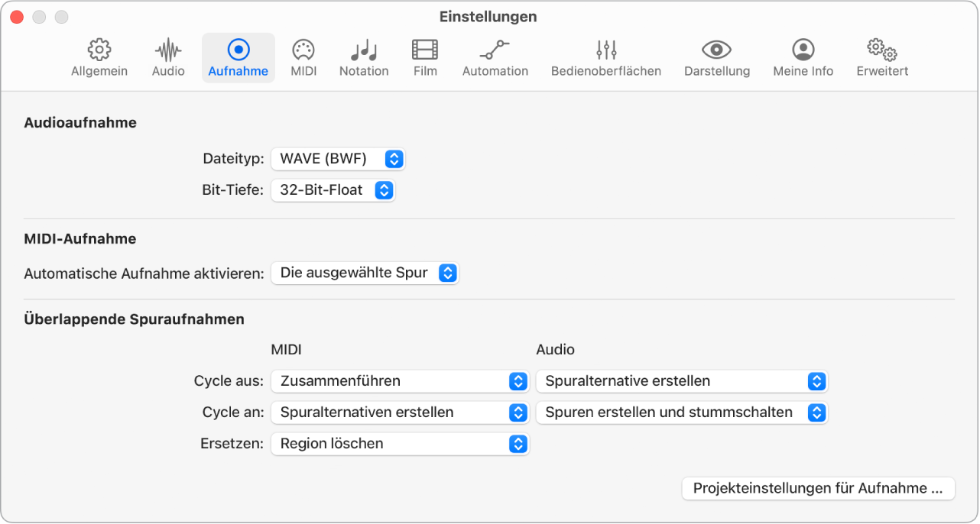Expand MIDI Cycle an Spuralternativen erstellen dropdown

point(400,412)
